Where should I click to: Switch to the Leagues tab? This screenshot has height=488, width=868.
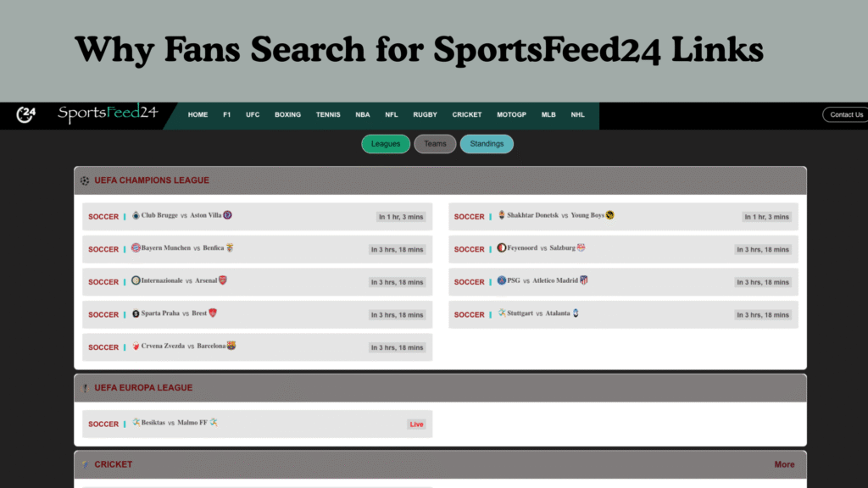(x=386, y=144)
